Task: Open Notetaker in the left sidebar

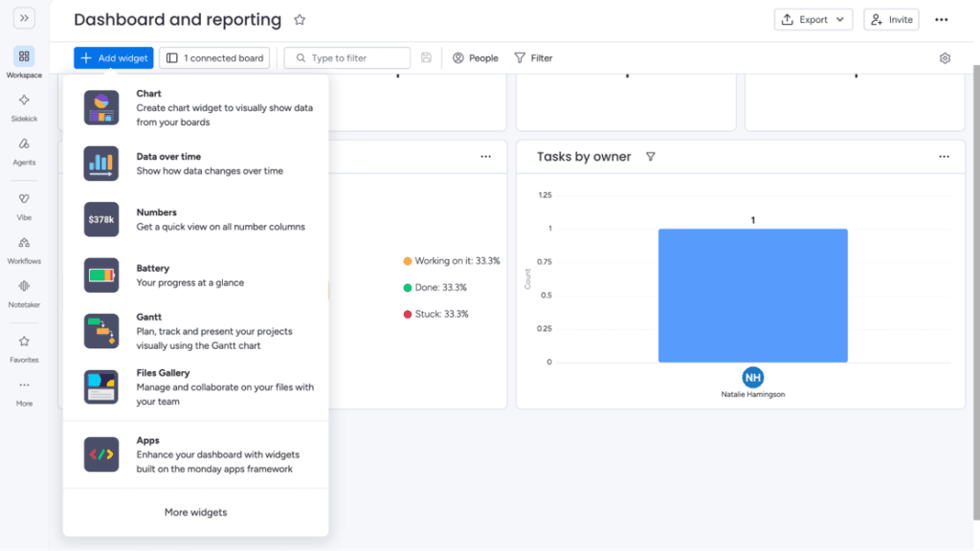Action: click(24, 294)
